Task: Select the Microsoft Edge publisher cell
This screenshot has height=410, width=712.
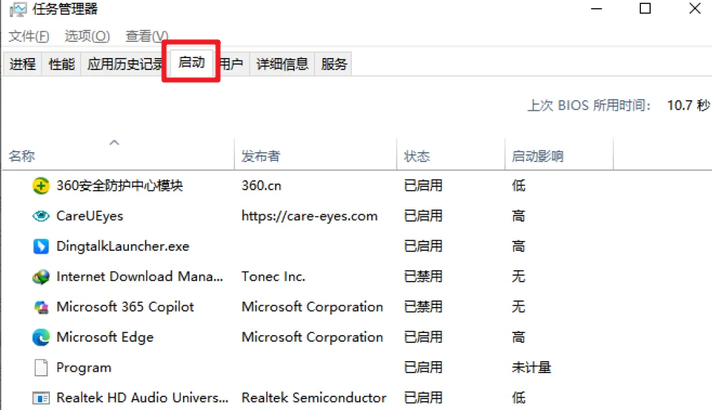Action: click(x=312, y=337)
